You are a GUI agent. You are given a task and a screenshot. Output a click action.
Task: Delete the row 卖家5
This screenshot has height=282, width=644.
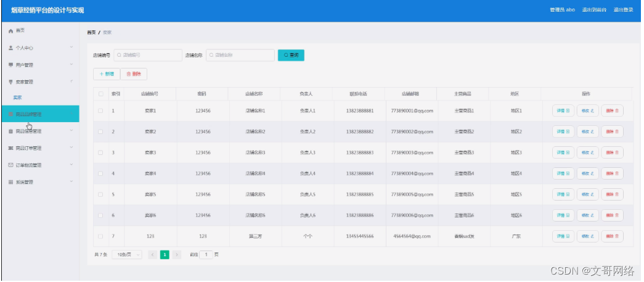coord(613,194)
